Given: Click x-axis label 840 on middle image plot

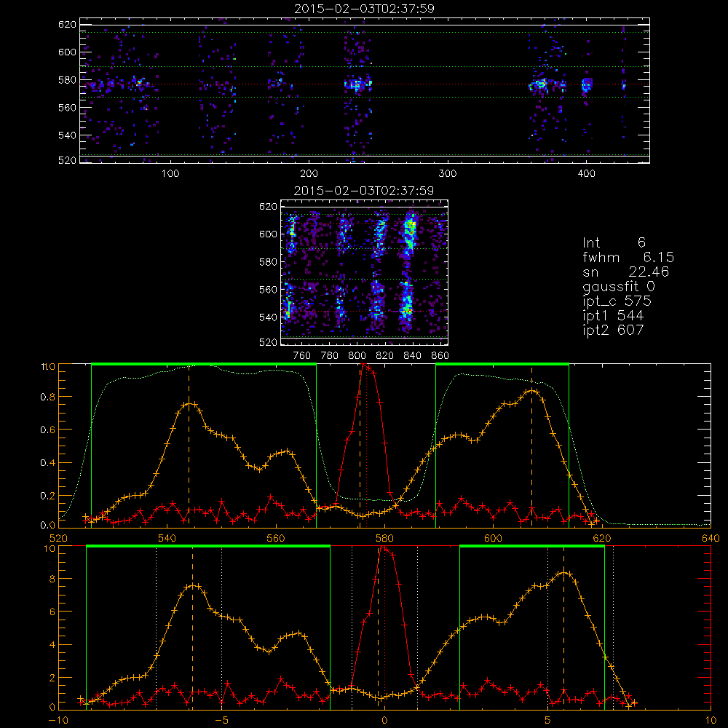Looking at the screenshot, I should tap(412, 356).
